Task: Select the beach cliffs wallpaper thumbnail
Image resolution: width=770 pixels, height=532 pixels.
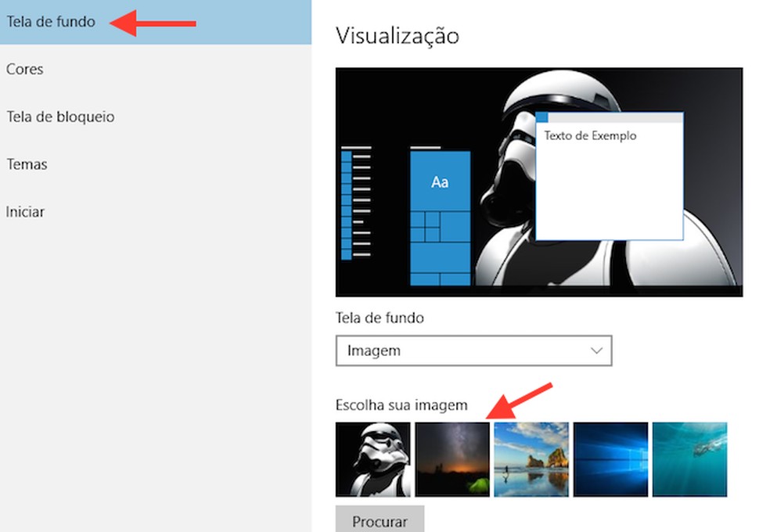Action: pyautogui.click(x=531, y=459)
